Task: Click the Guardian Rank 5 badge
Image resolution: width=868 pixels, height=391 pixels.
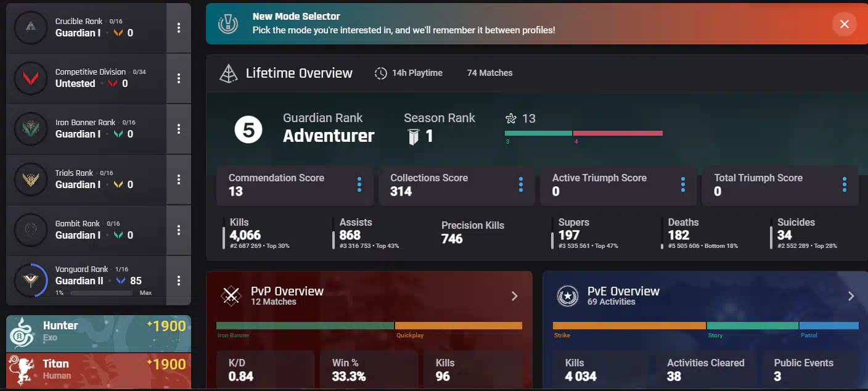Action: coord(248,130)
